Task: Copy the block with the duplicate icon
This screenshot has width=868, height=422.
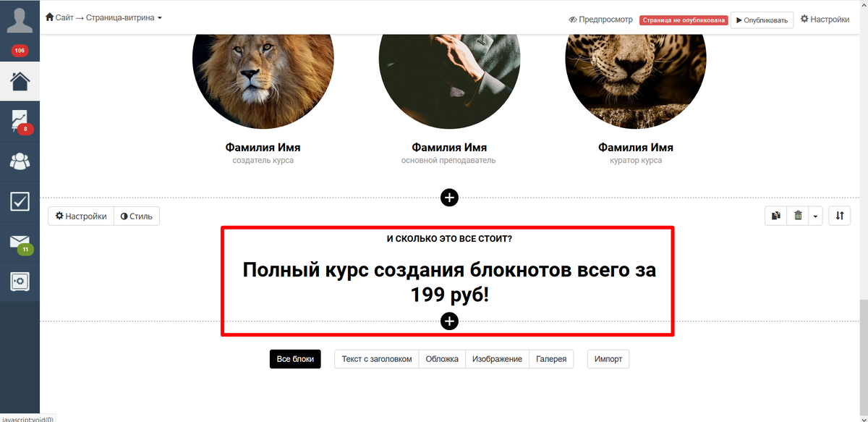Action: (x=776, y=216)
